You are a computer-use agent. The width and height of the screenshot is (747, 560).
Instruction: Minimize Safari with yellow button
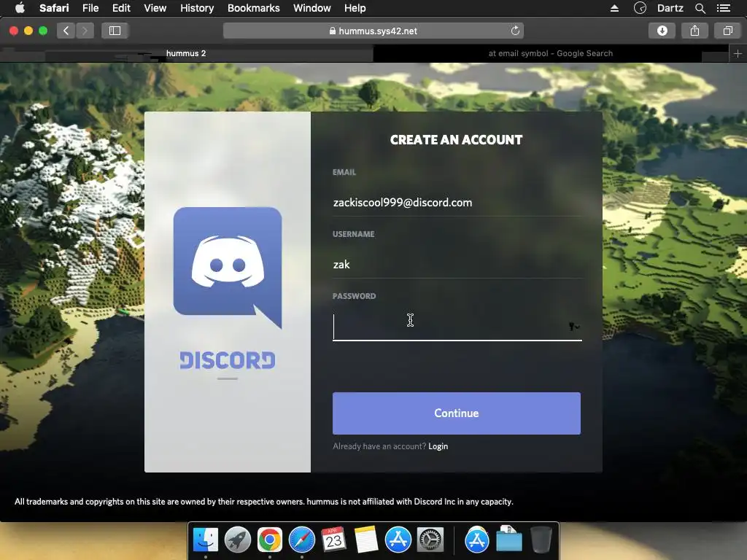click(28, 31)
